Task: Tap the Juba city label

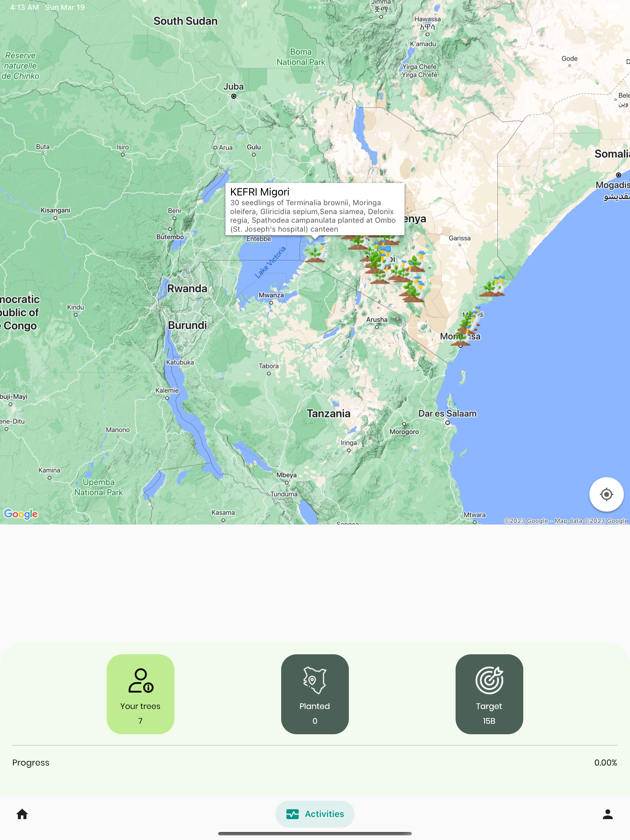Action: (x=233, y=87)
